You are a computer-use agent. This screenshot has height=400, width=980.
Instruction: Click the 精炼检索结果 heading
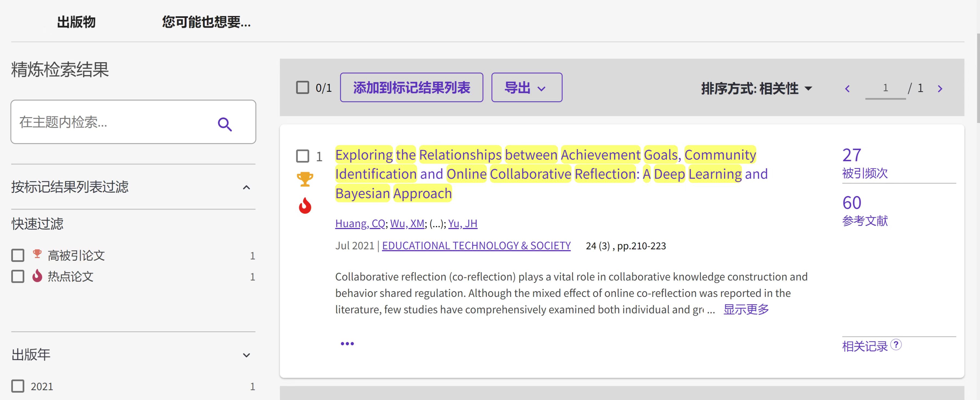(60, 70)
